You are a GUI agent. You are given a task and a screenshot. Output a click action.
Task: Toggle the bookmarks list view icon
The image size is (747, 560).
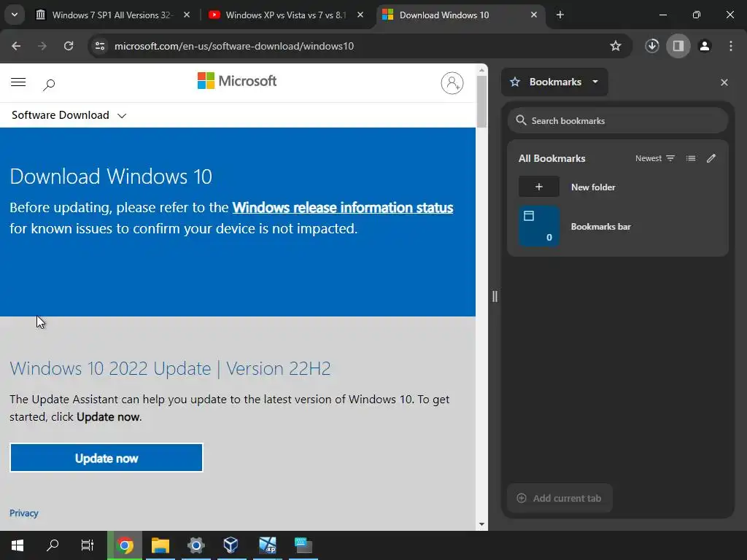pos(691,158)
